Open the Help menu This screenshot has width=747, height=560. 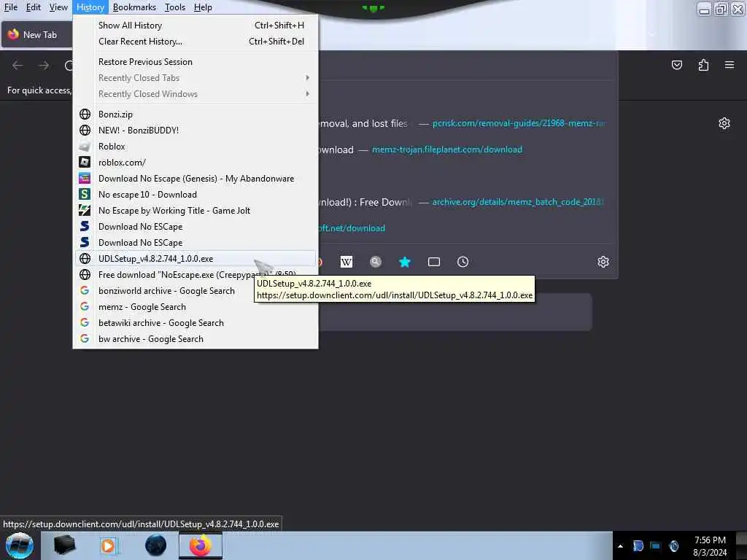(x=203, y=7)
